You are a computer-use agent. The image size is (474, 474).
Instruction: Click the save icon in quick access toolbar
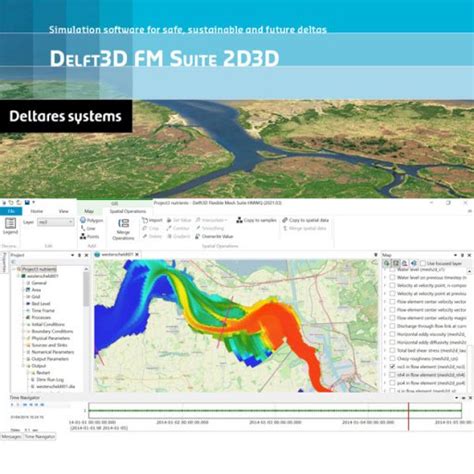27,202
